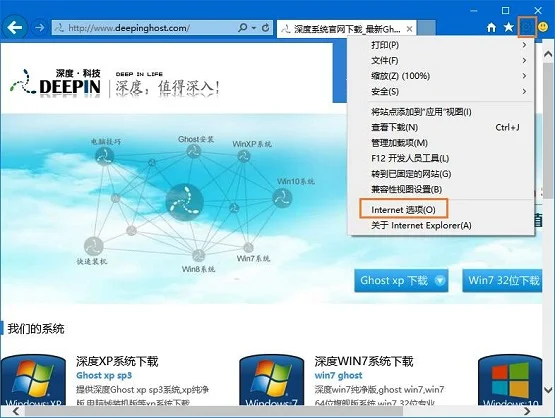Click the Win8系统 network node
This screenshot has width=555, height=418.
pyautogui.click(x=198, y=256)
